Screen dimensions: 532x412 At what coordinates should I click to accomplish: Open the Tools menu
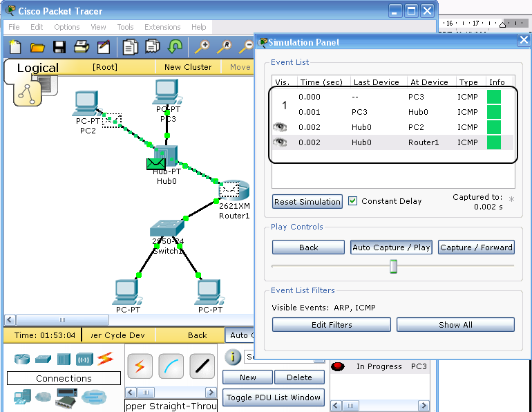tap(125, 27)
